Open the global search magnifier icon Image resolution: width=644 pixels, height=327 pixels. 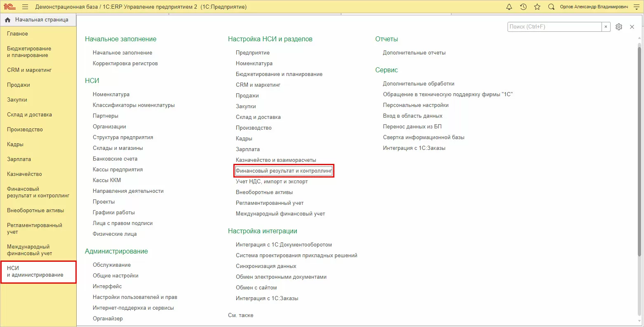[x=551, y=7]
